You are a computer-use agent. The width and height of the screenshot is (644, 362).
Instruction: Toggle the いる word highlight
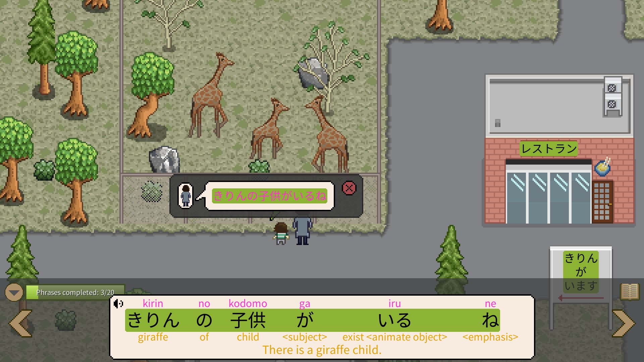tap(395, 320)
